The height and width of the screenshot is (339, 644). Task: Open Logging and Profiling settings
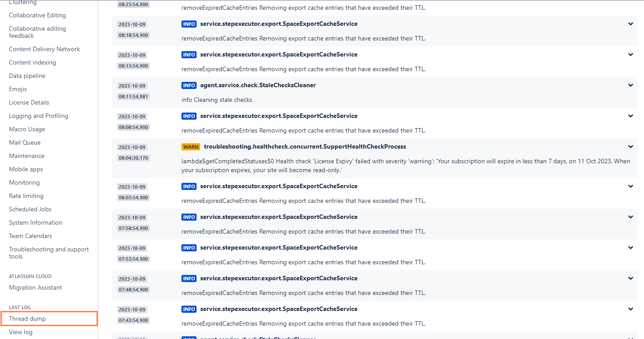38,116
